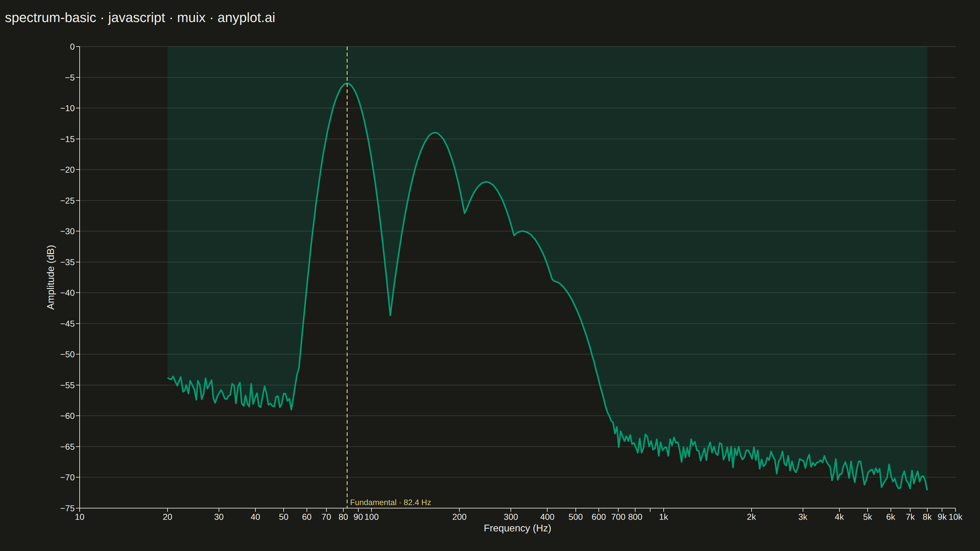Click the 3k tick label on frequency axis
Viewport: 980px width, 551px height.
tap(803, 517)
